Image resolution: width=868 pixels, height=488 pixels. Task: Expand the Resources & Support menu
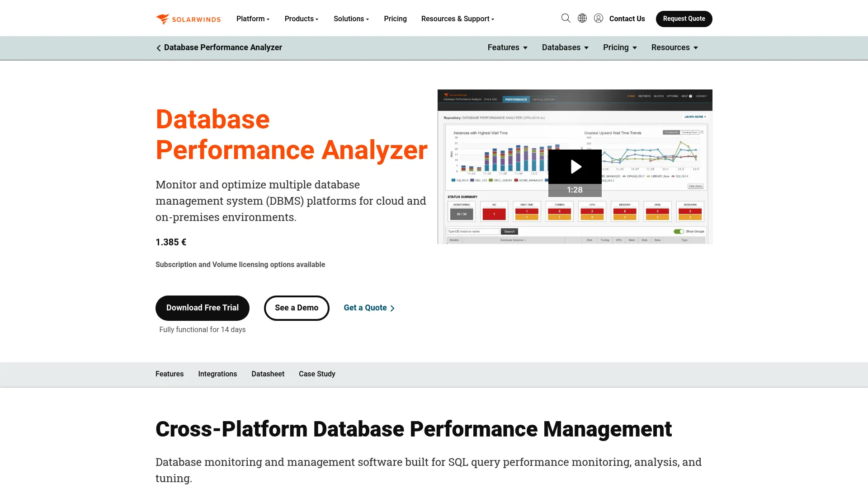coord(458,19)
